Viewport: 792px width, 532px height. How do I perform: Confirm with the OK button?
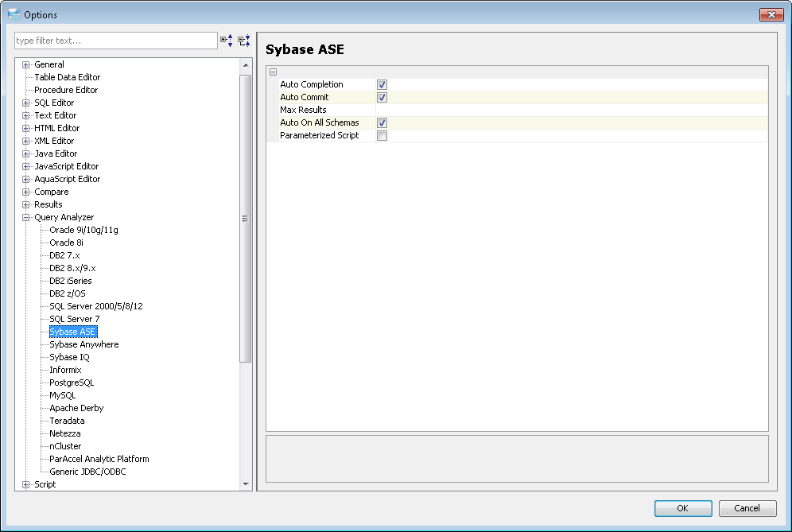coord(683,508)
